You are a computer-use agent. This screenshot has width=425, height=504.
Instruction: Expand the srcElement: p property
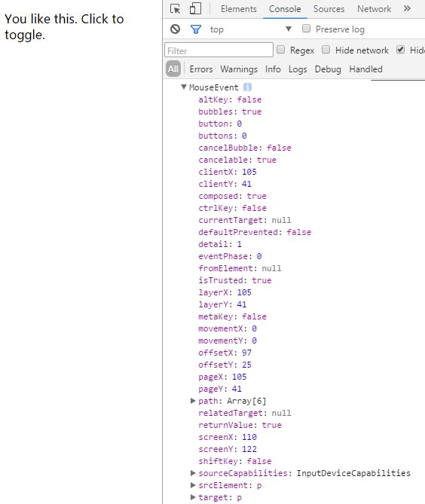pyautogui.click(x=193, y=484)
